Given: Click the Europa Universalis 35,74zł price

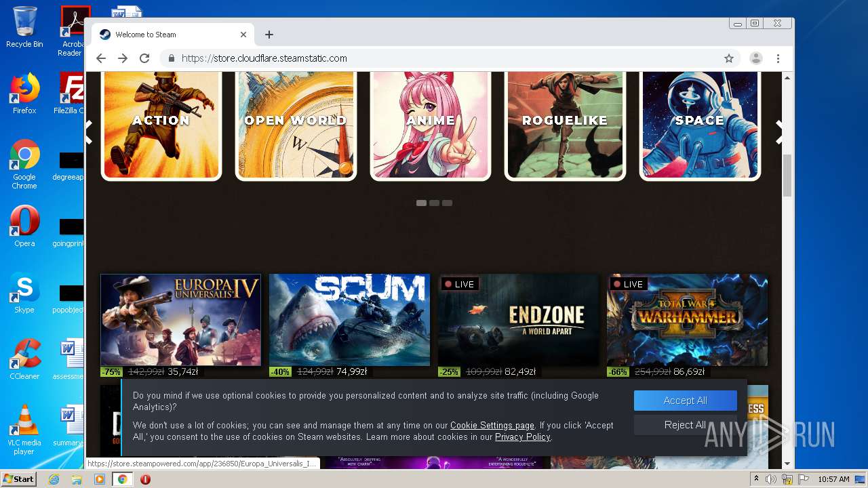Looking at the screenshot, I should click(182, 371).
